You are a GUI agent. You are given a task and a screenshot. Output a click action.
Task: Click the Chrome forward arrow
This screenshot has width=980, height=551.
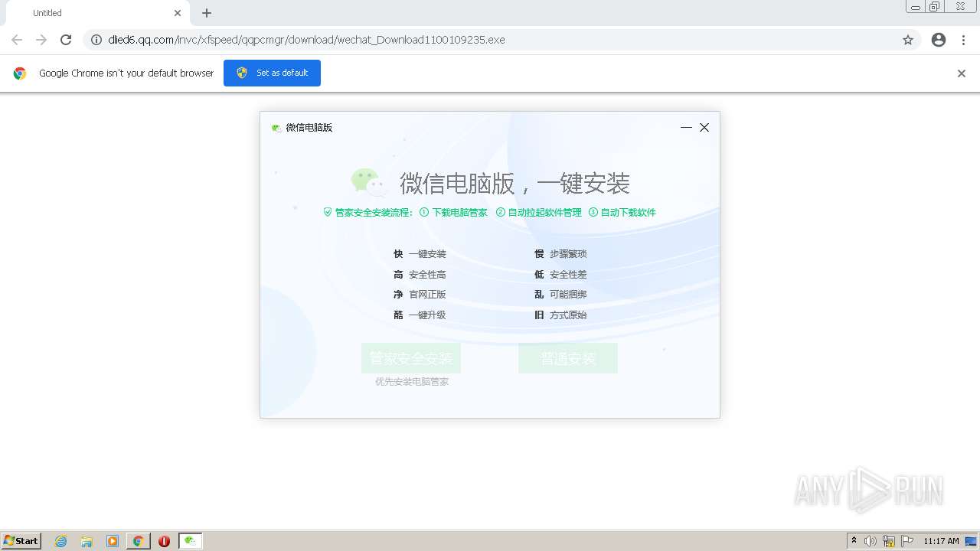(41, 40)
